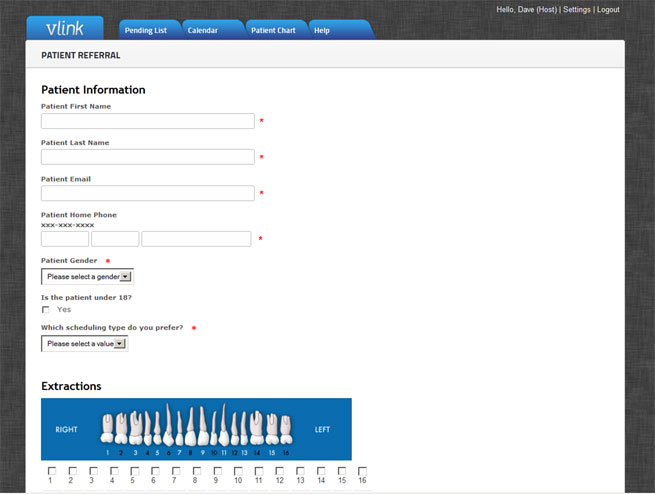This screenshot has width=655, height=494.
Task: Check extraction tooth 1 checkbox
Action: point(52,471)
